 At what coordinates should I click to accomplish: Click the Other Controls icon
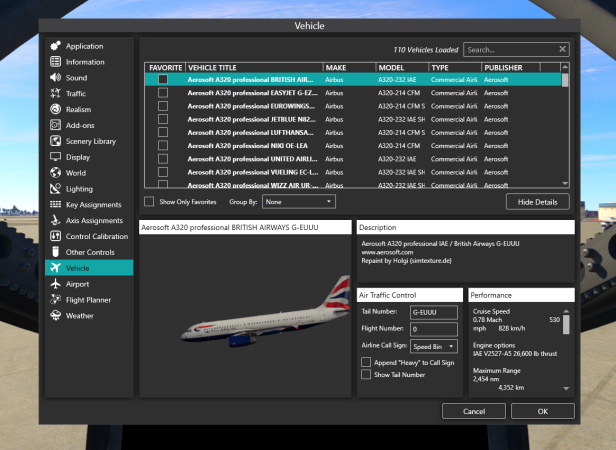(x=55, y=252)
